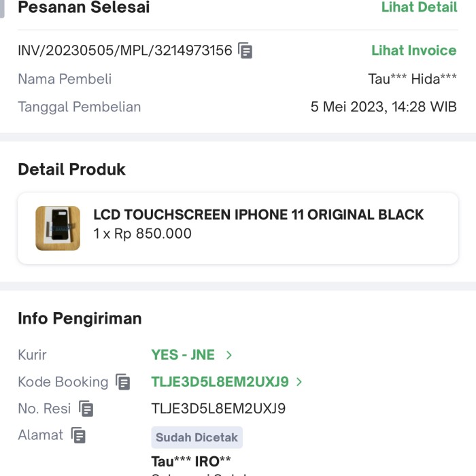Select the LCD TOUCHSCREEN IPHONE 11 product title
The height and width of the screenshot is (476, 476).
point(258,215)
